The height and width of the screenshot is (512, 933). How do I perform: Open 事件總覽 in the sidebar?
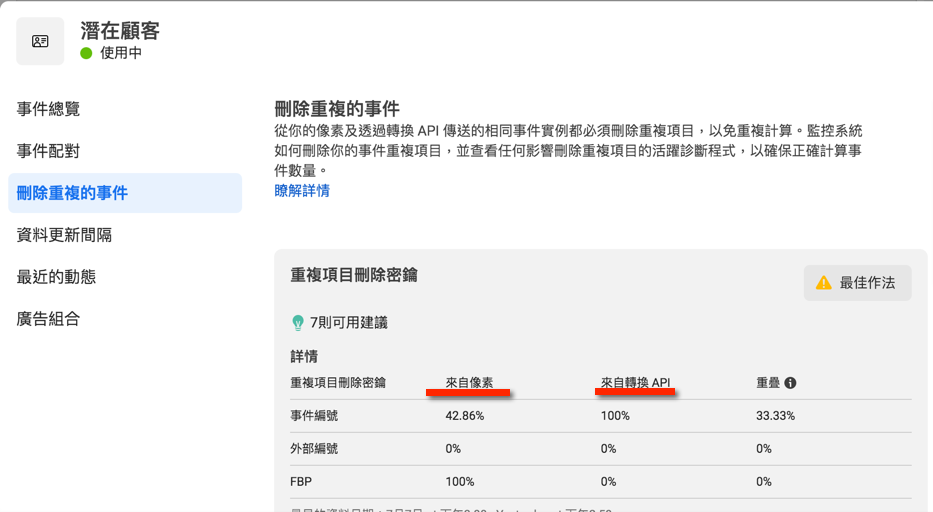tap(48, 109)
